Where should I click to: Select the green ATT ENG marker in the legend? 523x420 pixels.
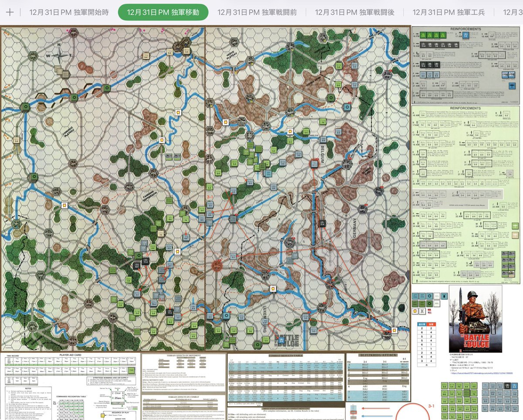[415, 304]
